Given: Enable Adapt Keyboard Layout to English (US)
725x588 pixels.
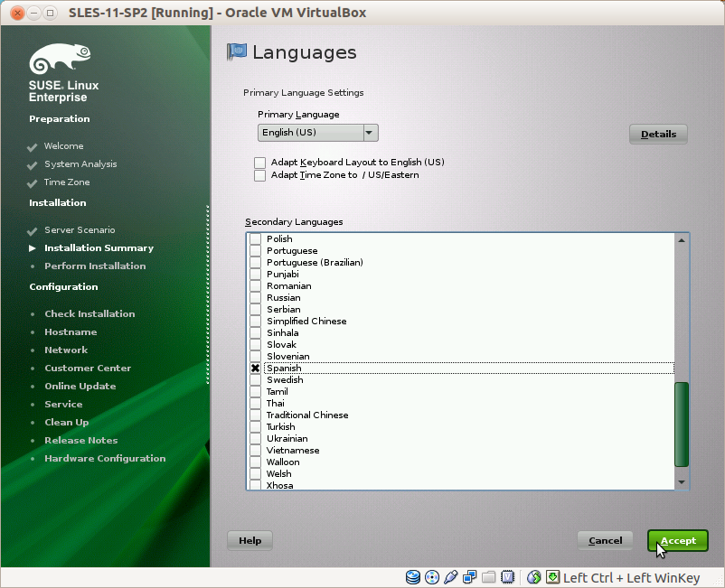Looking at the screenshot, I should click(259, 163).
